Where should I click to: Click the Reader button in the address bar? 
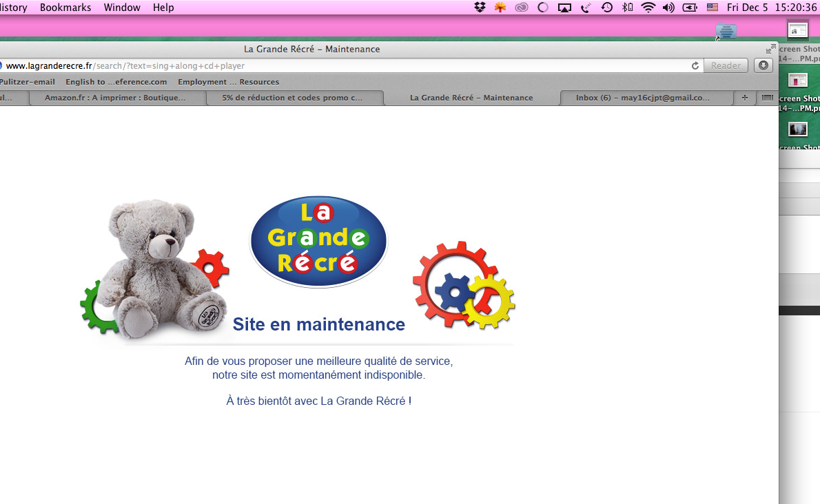click(x=726, y=66)
